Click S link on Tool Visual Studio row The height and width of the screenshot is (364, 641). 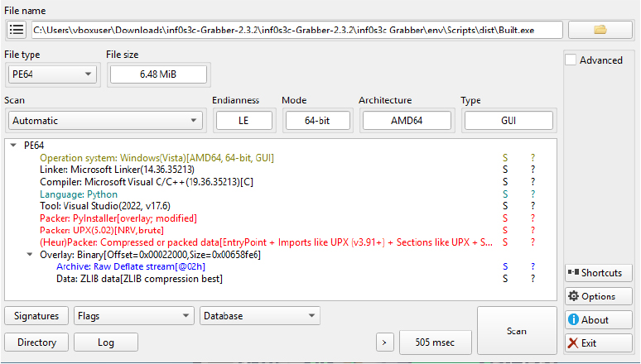pyautogui.click(x=505, y=206)
